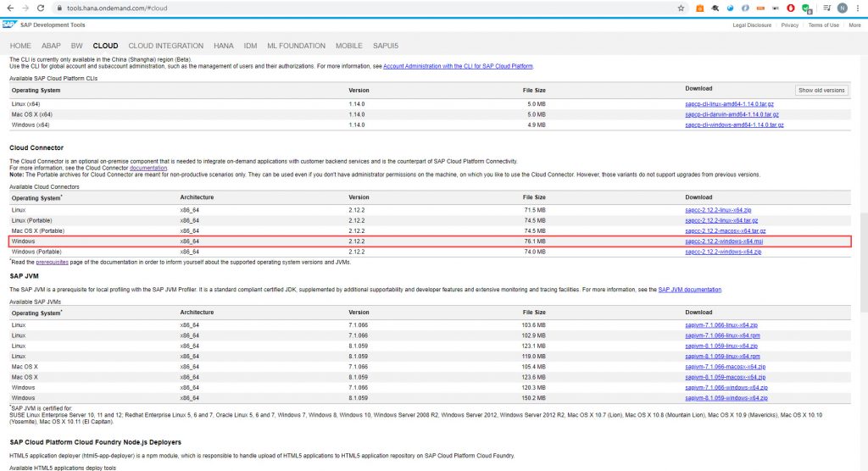
Task: Download sapjvm-7.1.066-linux-x64.zip
Action: click(721, 325)
